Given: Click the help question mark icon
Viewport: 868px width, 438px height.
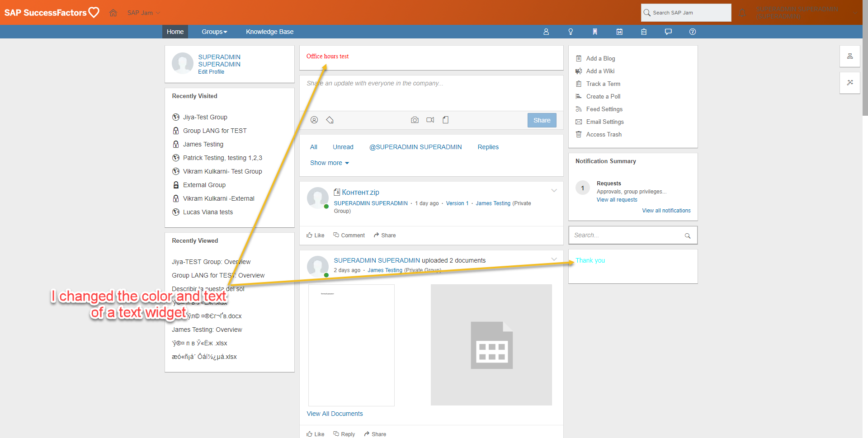Looking at the screenshot, I should 693,32.
